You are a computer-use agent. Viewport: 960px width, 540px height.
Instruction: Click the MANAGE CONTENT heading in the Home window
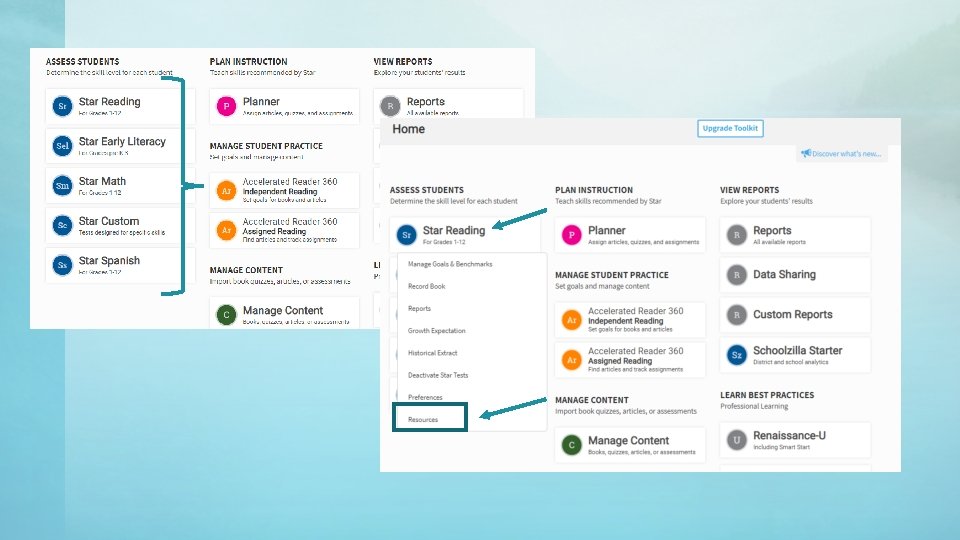591,400
